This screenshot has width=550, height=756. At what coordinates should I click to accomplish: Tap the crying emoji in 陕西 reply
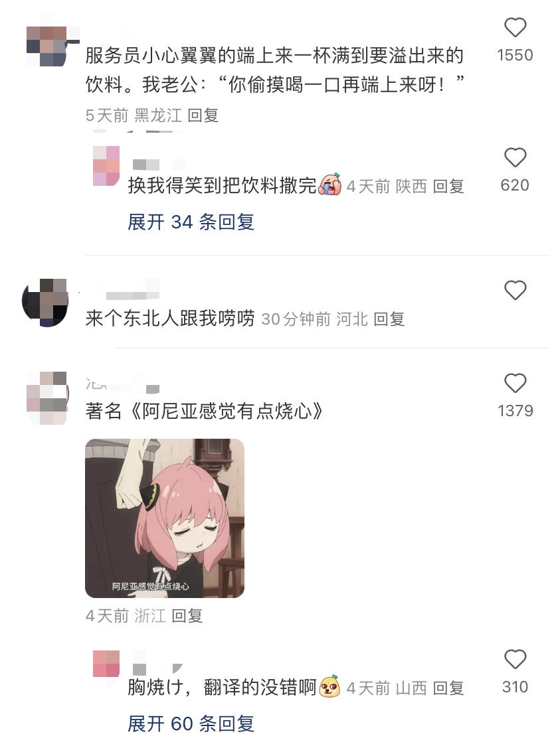coord(331,185)
